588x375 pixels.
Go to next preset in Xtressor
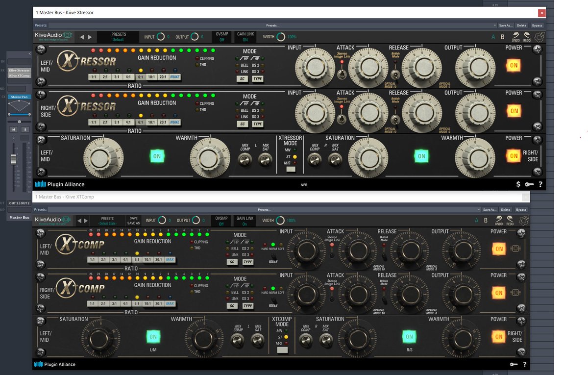tap(90, 37)
